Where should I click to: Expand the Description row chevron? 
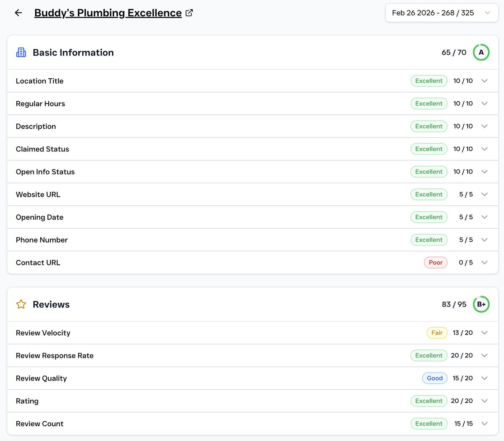click(484, 126)
